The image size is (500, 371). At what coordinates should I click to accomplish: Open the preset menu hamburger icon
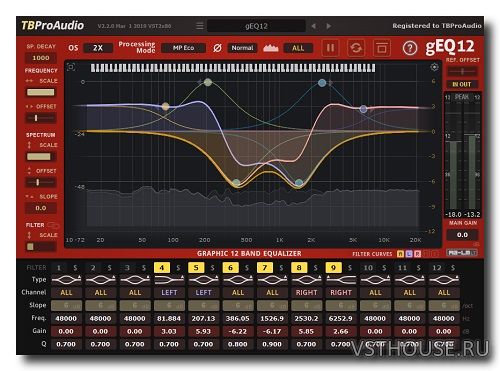tap(199, 26)
